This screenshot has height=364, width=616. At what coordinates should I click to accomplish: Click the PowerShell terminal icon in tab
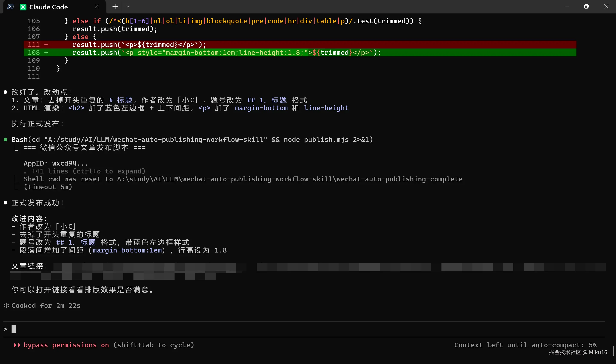(10, 7)
